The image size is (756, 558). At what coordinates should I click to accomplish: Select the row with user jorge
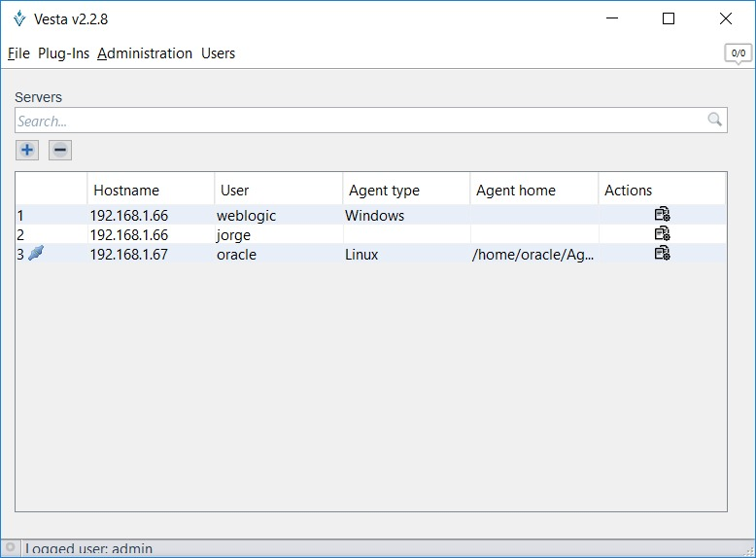[233, 235]
